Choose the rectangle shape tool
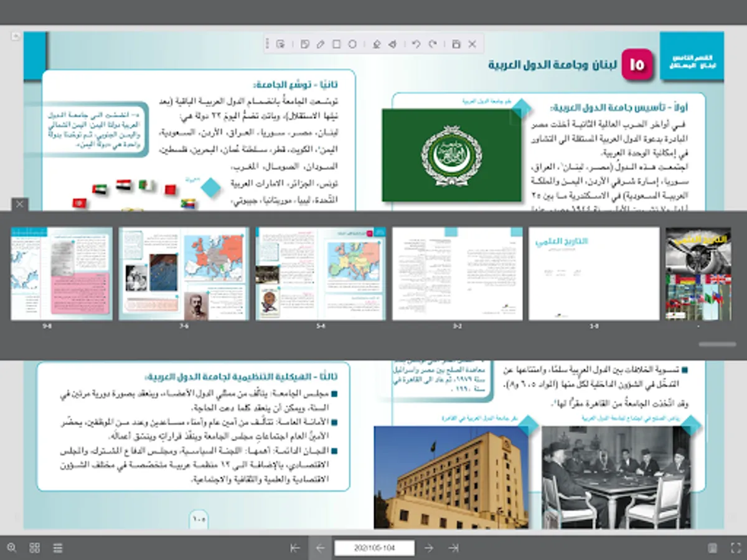This screenshot has width=747, height=560. click(x=337, y=44)
